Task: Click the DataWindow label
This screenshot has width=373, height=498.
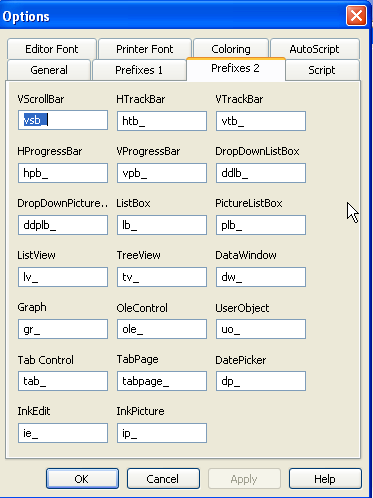Action: pyautogui.click(x=246, y=255)
